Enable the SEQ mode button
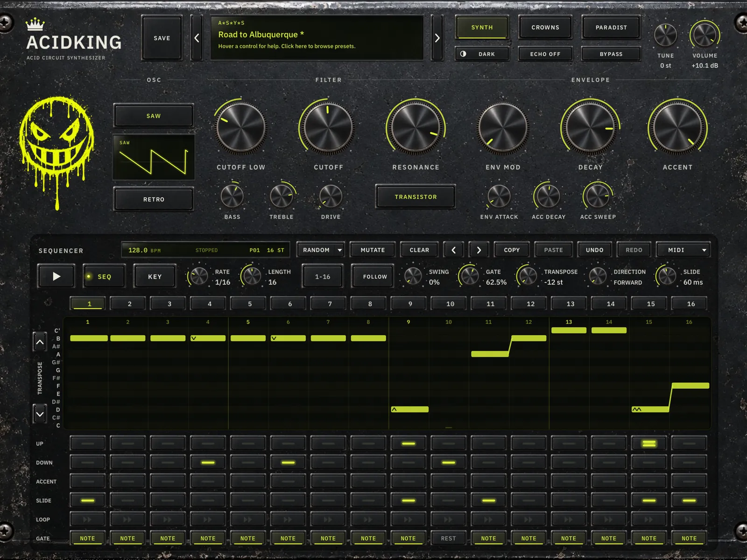The width and height of the screenshot is (747, 560). [104, 277]
